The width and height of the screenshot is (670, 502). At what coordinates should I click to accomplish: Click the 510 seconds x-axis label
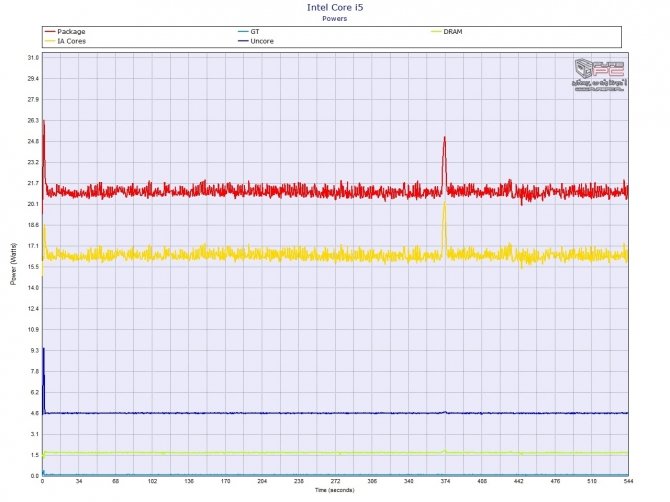click(x=592, y=481)
